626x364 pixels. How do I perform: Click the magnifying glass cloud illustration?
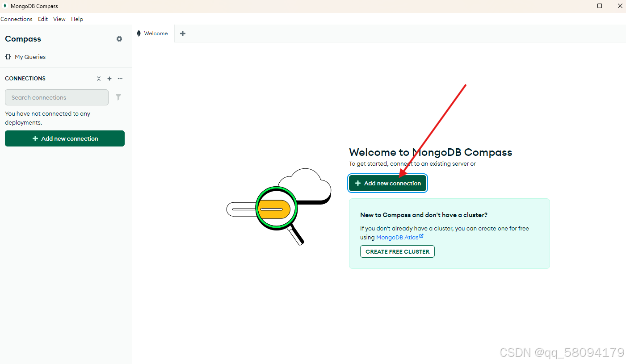pos(279,206)
